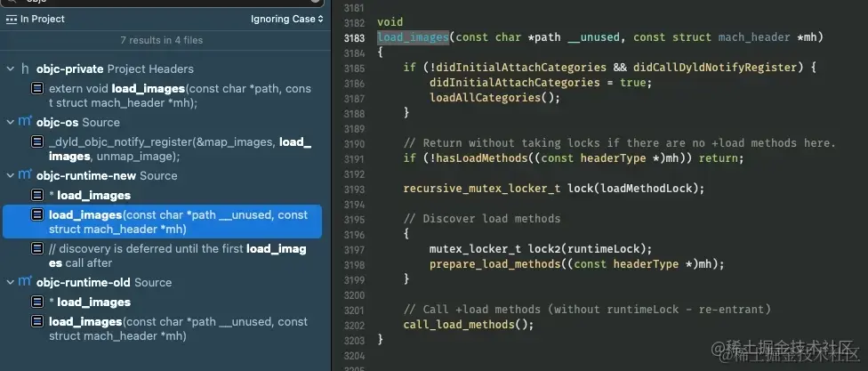Collapse the objc-runtime-old Source group
This screenshot has height=371, width=868.
pos(10,282)
